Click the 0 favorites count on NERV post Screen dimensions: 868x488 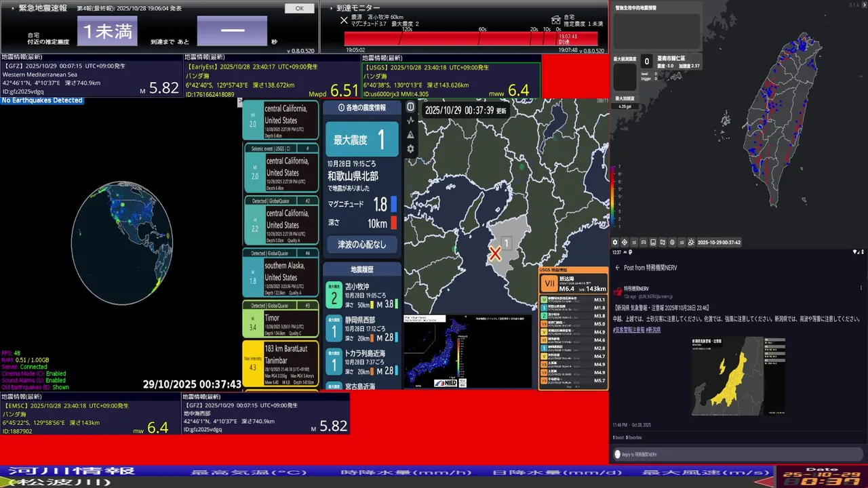tap(635, 438)
